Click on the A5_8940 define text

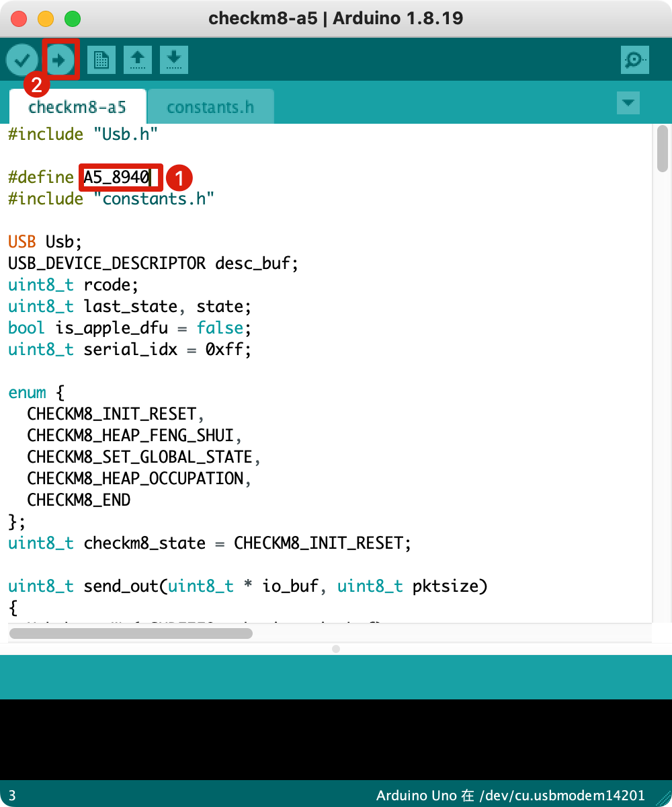116,178
